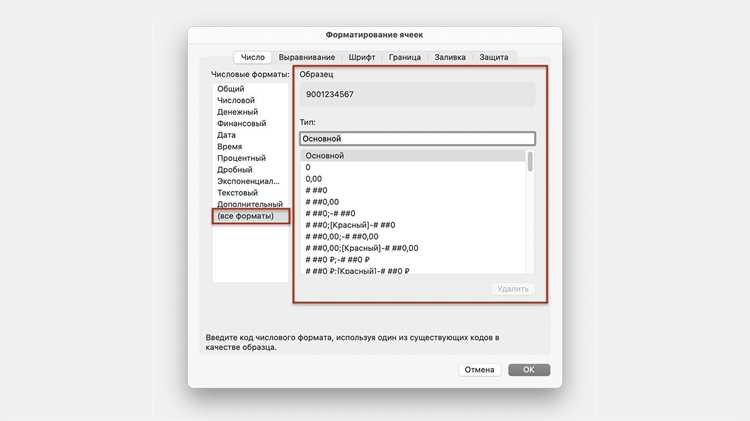Switch to the Граница tab
The image size is (750, 421).
pos(405,57)
